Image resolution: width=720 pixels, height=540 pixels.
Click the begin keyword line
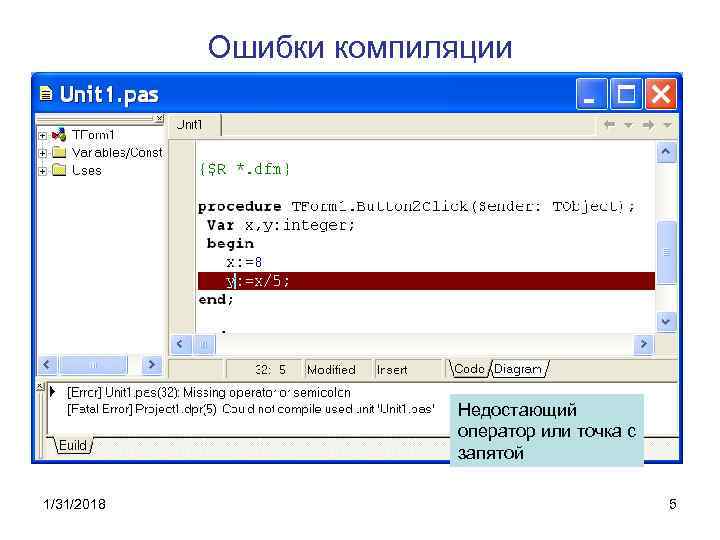point(231,244)
